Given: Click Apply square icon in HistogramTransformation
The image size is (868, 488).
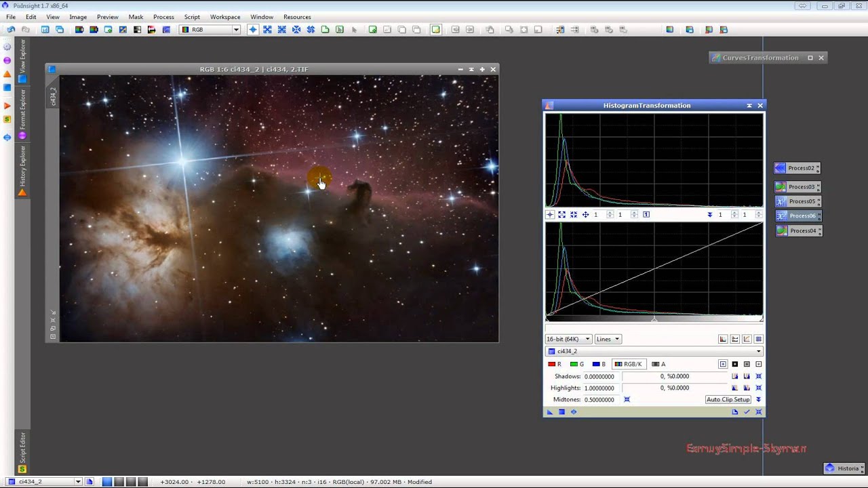Looking at the screenshot, I should (561, 411).
